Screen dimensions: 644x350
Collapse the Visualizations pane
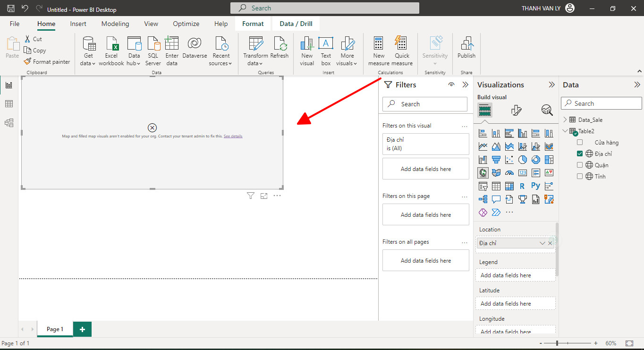click(x=551, y=85)
